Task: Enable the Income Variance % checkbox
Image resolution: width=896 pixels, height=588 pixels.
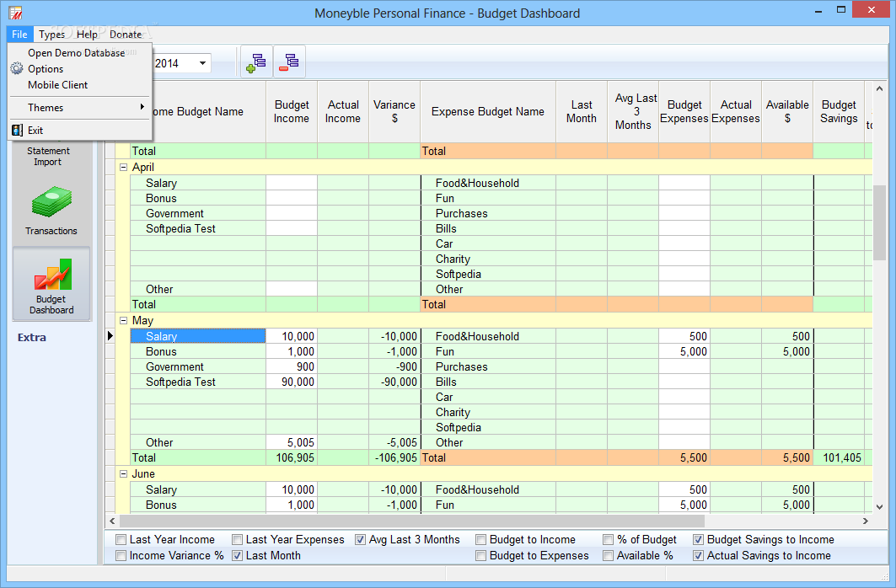Action: tap(121, 555)
